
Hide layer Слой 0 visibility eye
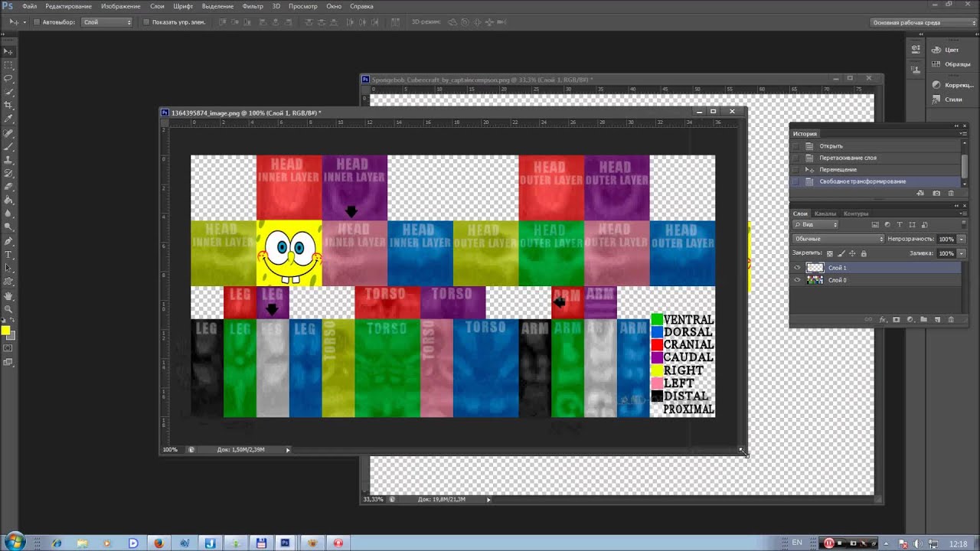click(797, 280)
